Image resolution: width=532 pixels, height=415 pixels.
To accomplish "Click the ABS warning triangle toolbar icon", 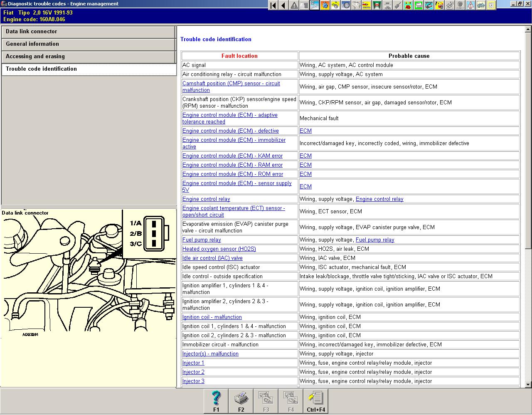I will (x=470, y=5).
